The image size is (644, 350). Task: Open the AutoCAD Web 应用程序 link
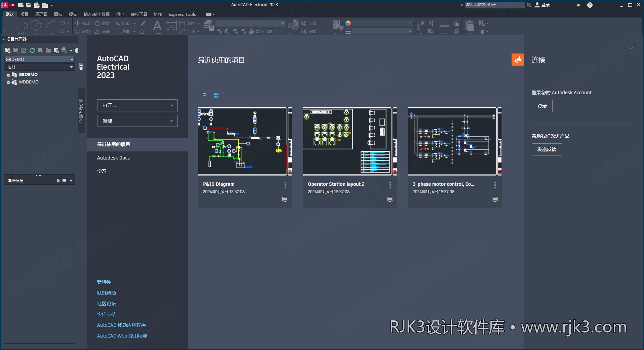122,336
